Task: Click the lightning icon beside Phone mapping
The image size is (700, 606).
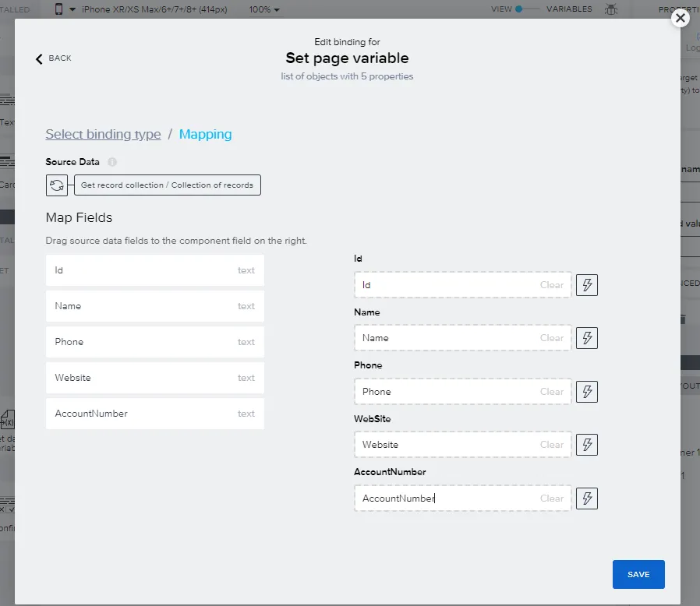Action: pyautogui.click(x=586, y=392)
